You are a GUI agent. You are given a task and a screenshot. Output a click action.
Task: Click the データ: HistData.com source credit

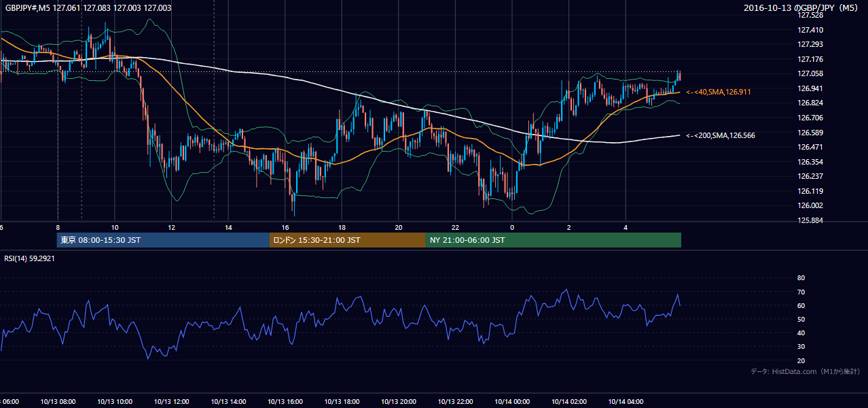pyautogui.click(x=805, y=372)
